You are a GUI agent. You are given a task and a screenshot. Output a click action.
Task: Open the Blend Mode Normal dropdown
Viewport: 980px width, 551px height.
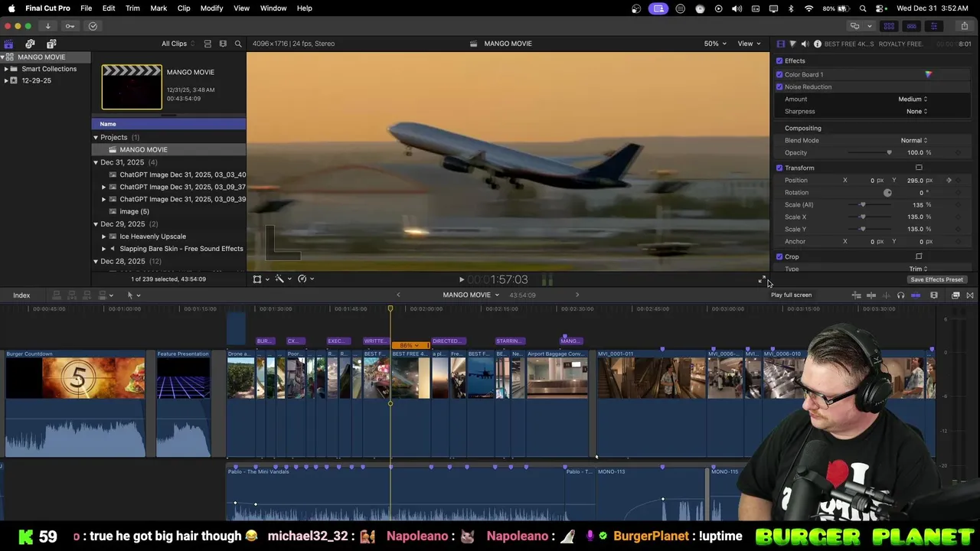click(914, 140)
